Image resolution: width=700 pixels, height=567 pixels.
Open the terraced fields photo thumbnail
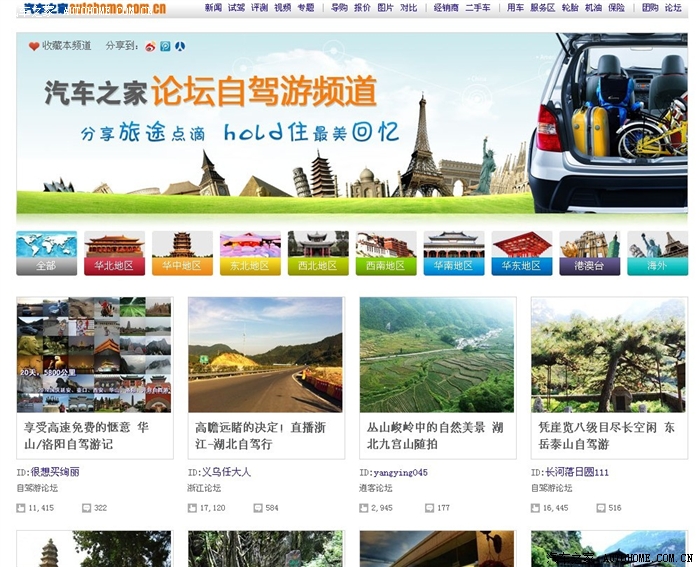point(437,354)
